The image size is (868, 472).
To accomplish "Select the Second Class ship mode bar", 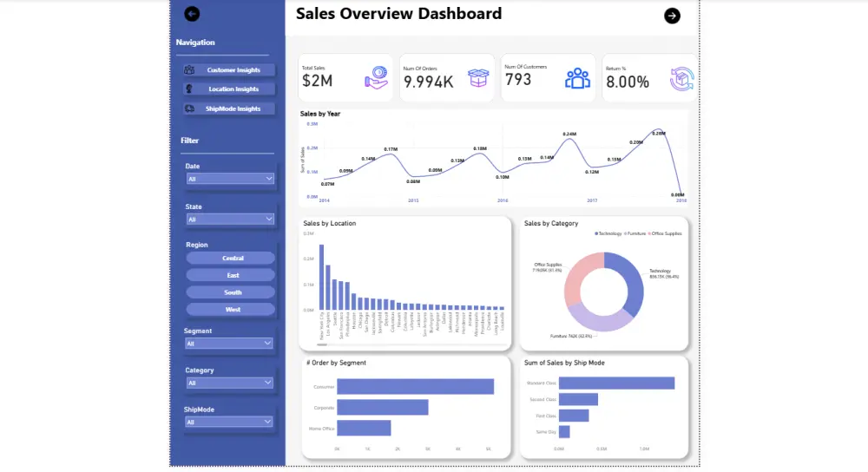I will [x=578, y=399].
